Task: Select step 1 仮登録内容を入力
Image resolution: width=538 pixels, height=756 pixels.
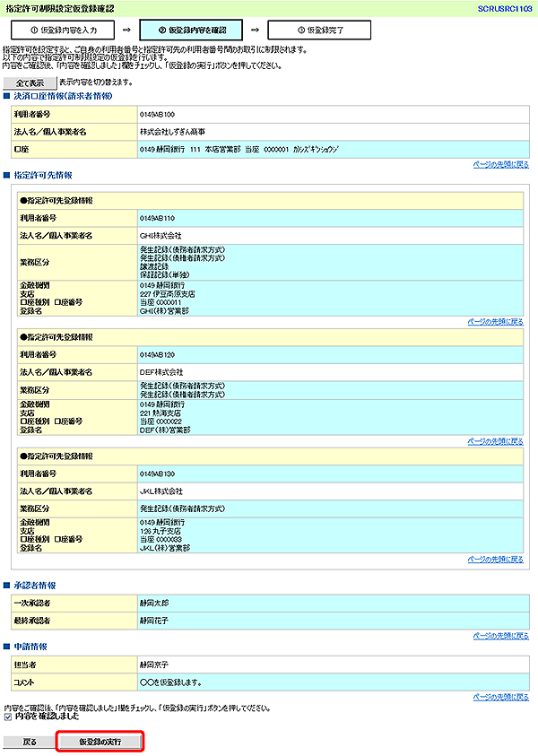Action: [63, 30]
